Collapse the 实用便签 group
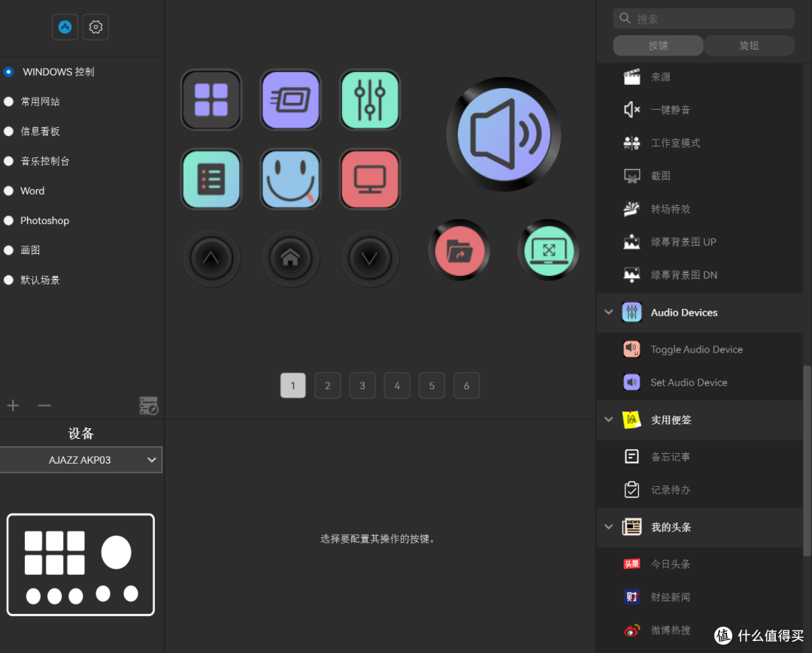 [609, 419]
